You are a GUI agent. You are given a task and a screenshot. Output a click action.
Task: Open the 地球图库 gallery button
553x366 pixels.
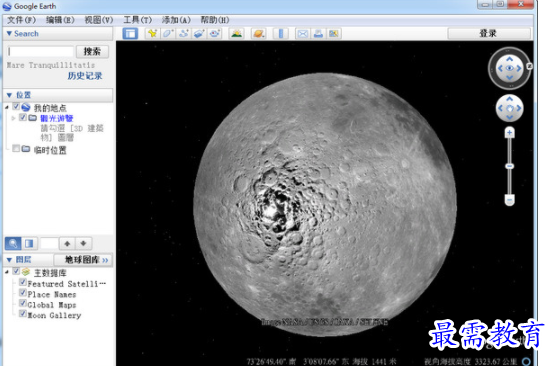pos(83,260)
